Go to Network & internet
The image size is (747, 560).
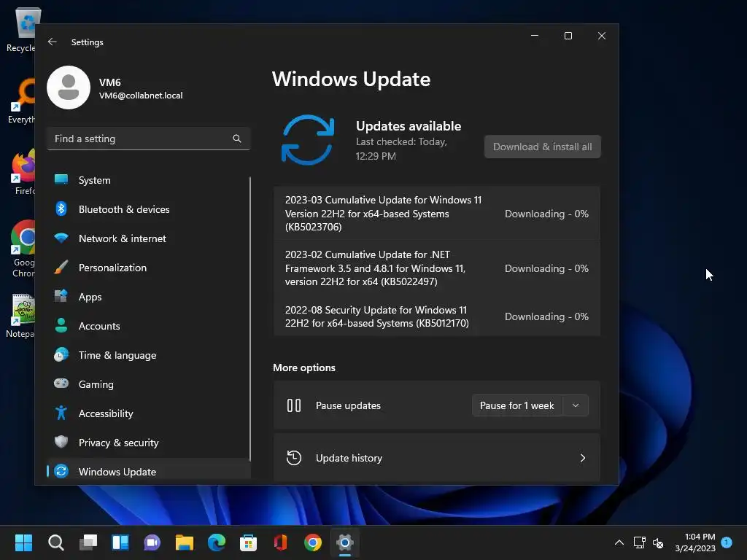pos(148,238)
